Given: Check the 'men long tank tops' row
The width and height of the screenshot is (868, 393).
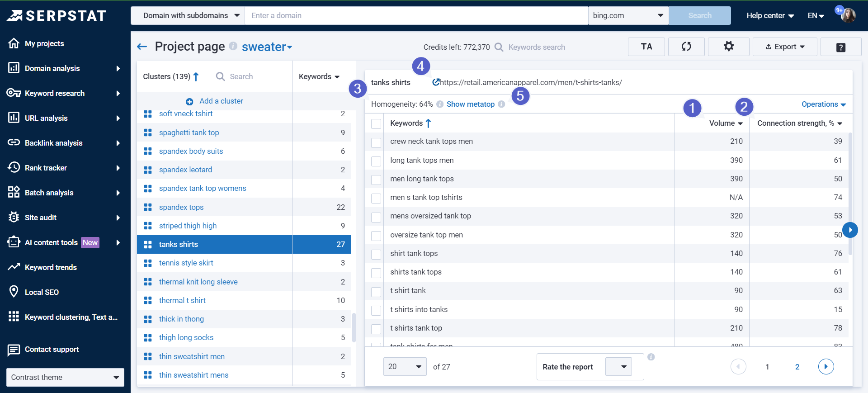Looking at the screenshot, I should tap(376, 180).
